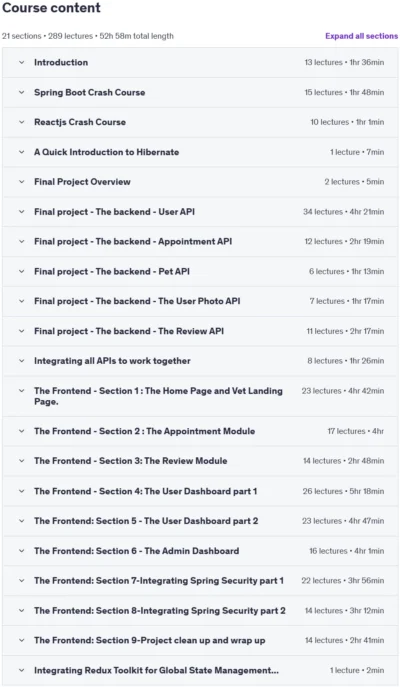
Task: Open Section 3: The Review Module
Action: pyautogui.click(x=131, y=461)
